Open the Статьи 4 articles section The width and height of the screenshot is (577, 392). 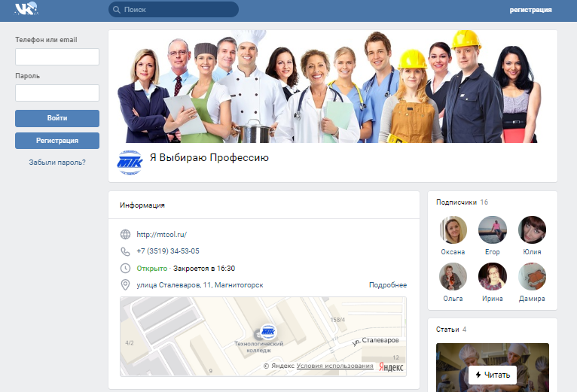point(451,330)
